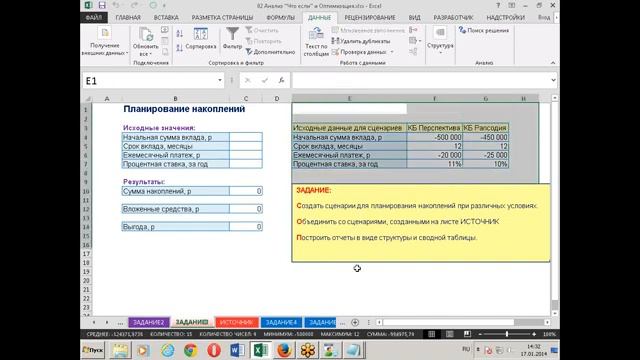Click the zoom slider handle
The image size is (640, 360).
507,334
